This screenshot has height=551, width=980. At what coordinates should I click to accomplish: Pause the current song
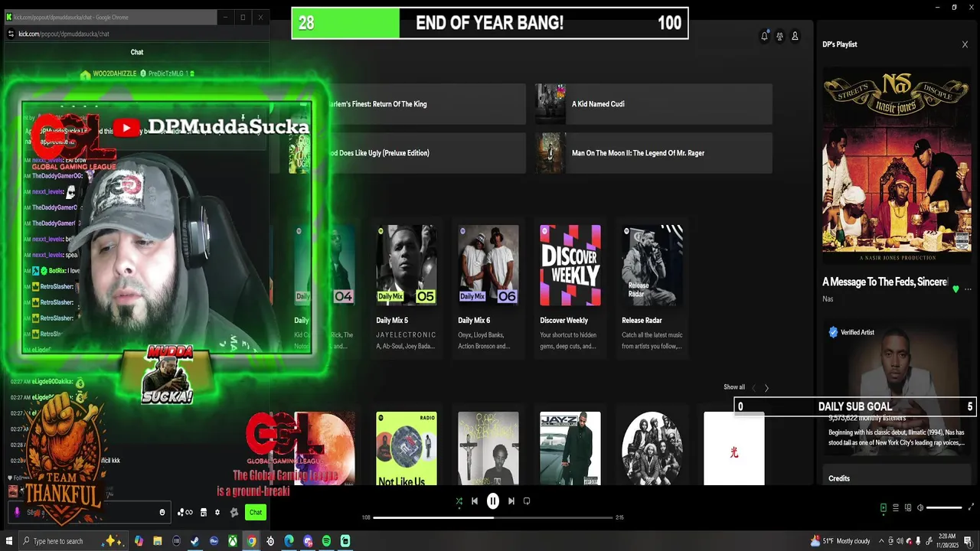tap(493, 501)
